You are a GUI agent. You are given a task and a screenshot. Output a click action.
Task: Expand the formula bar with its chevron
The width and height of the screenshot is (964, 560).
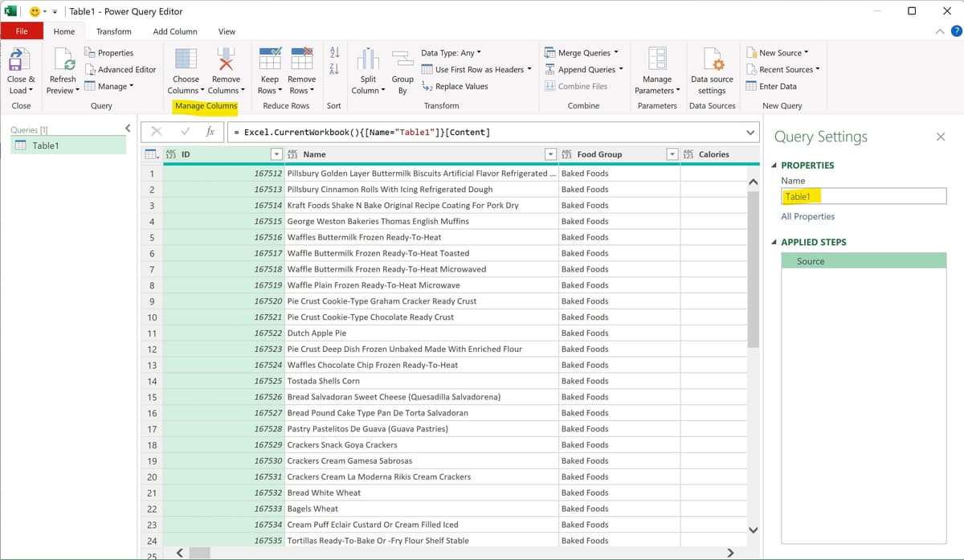point(752,132)
